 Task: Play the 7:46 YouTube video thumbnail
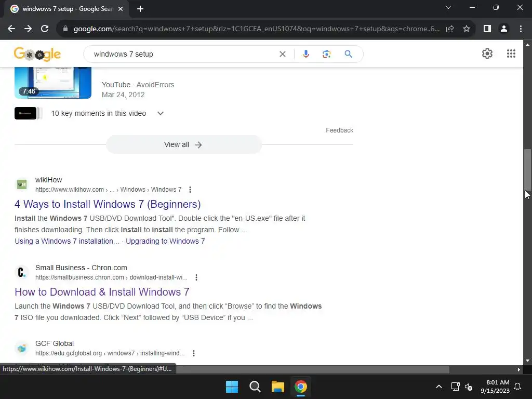(x=53, y=83)
